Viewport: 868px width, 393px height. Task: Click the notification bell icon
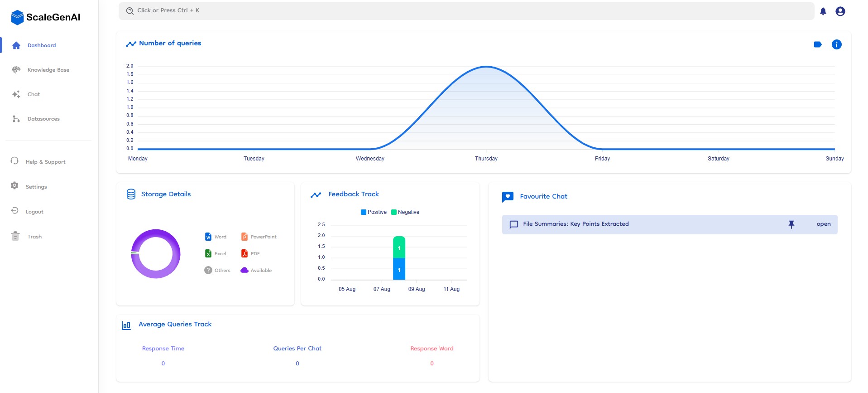[x=823, y=11]
